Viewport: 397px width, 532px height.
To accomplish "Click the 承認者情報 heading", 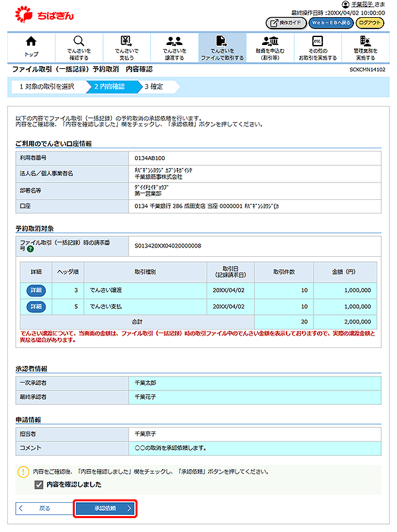I will coord(31,369).
